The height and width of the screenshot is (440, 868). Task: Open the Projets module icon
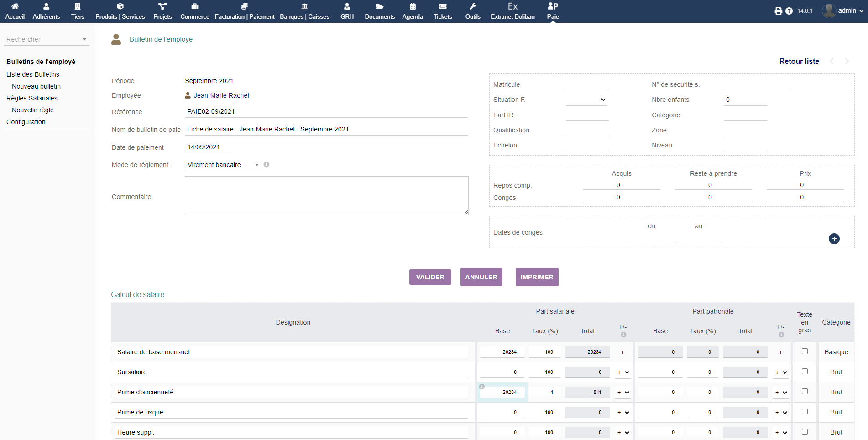(x=162, y=6)
